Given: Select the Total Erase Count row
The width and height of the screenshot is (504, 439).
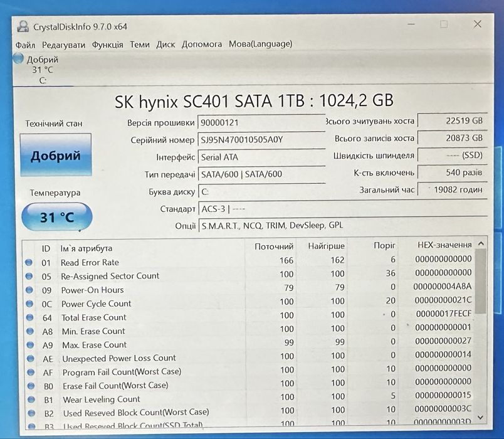Looking at the screenshot, I should click(249, 315).
